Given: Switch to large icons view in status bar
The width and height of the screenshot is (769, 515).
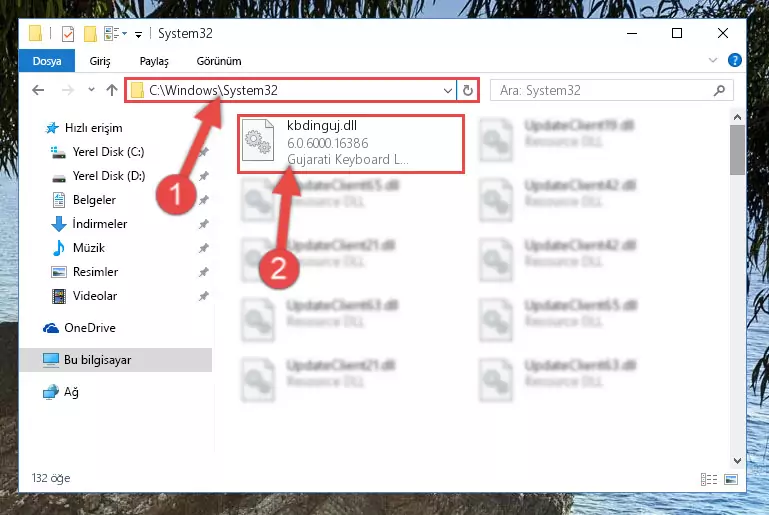Looking at the screenshot, I should tap(731, 479).
